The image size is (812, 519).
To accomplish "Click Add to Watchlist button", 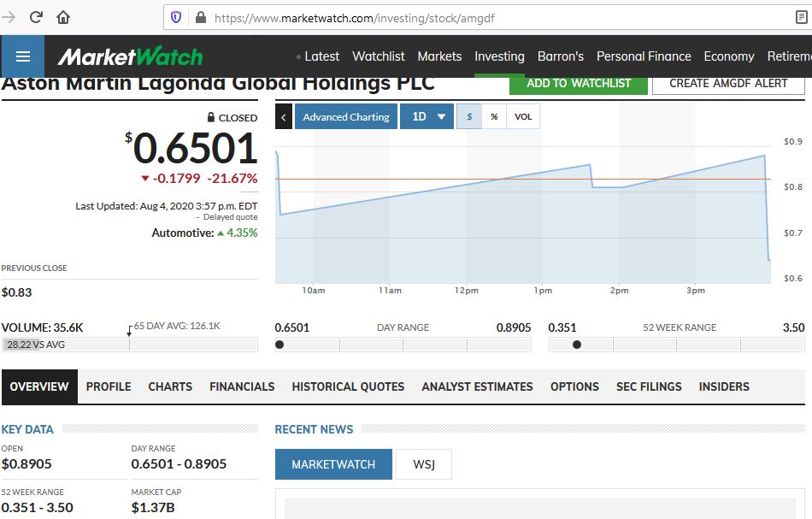I will 579,84.
